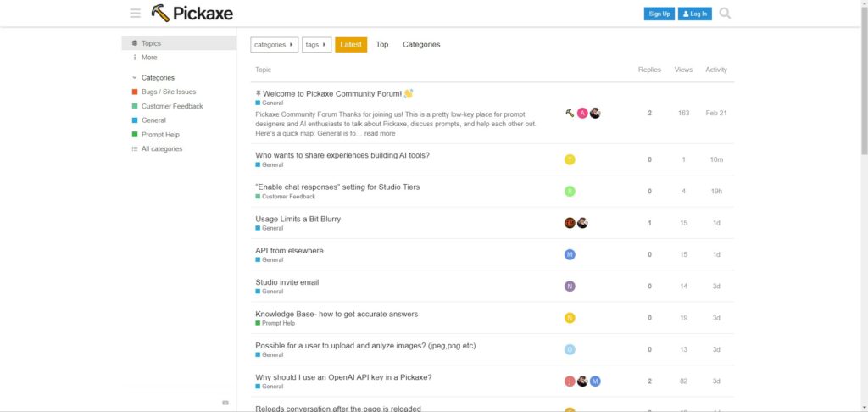Screen dimensions: 868x412
Task: Open the search magnifier icon
Action: click(x=725, y=14)
